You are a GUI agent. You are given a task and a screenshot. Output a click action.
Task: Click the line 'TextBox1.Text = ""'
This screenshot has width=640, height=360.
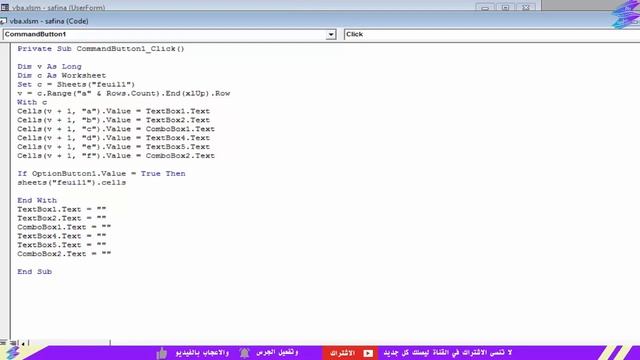(62, 209)
